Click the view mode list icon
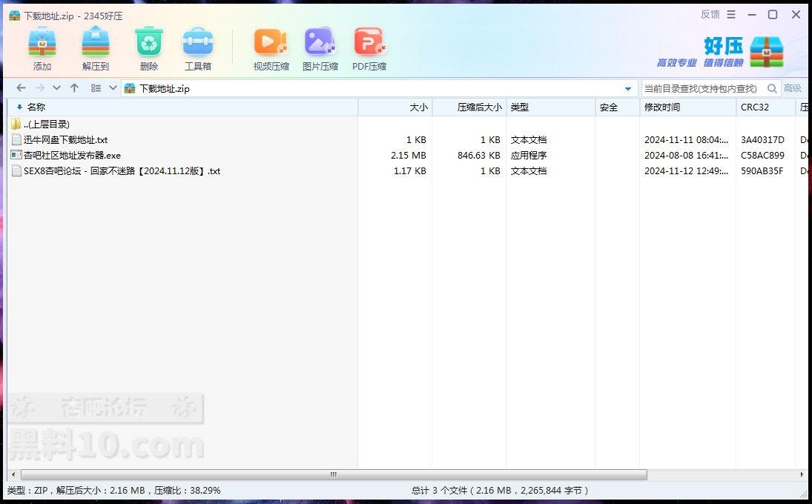Viewport: 812px width, 504px height. coord(96,88)
